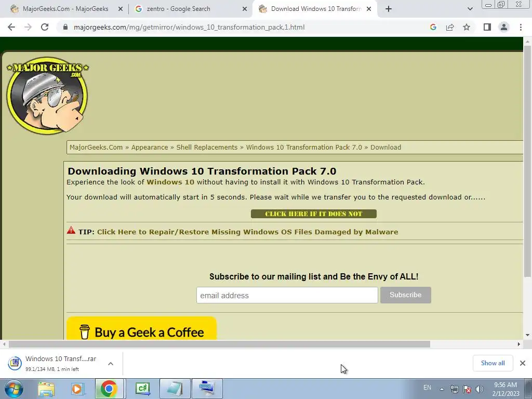Click the volume speaker icon
The width and height of the screenshot is (532, 399).
[x=480, y=389]
